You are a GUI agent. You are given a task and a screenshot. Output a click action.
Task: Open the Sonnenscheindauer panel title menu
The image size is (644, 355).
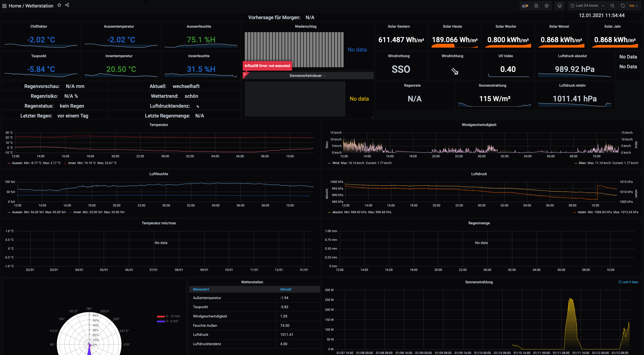307,76
